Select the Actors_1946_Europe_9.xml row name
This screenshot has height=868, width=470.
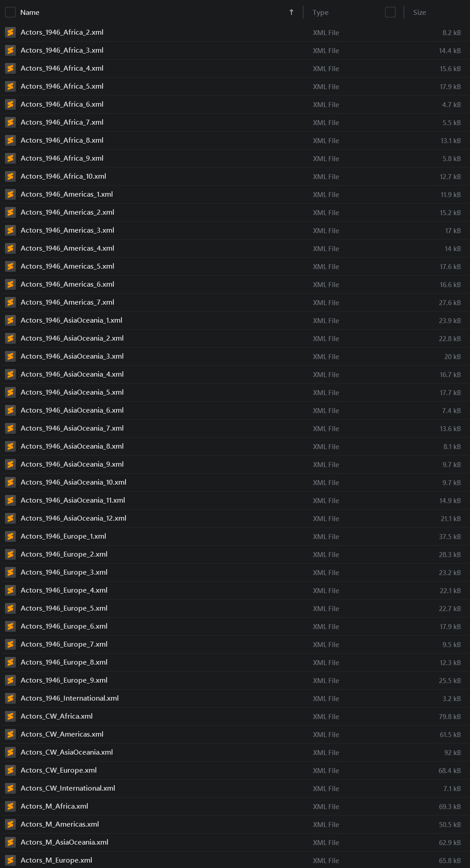click(x=64, y=680)
